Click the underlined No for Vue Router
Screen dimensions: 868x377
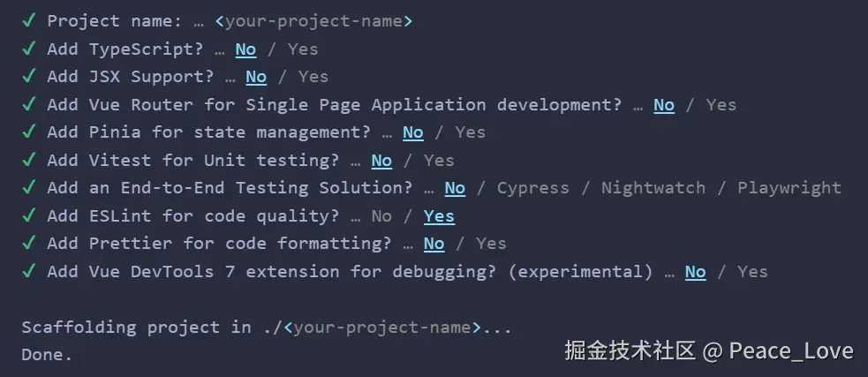664,104
